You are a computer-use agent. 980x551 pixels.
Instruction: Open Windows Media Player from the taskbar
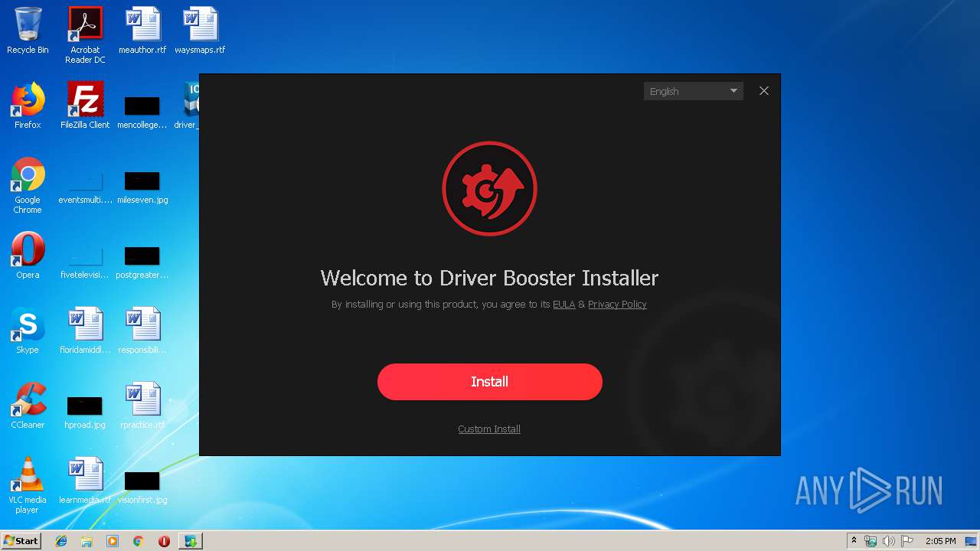pyautogui.click(x=113, y=541)
